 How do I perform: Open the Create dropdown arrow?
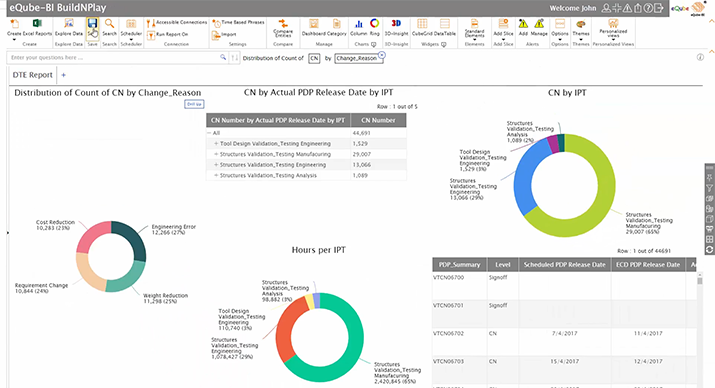click(x=14, y=40)
